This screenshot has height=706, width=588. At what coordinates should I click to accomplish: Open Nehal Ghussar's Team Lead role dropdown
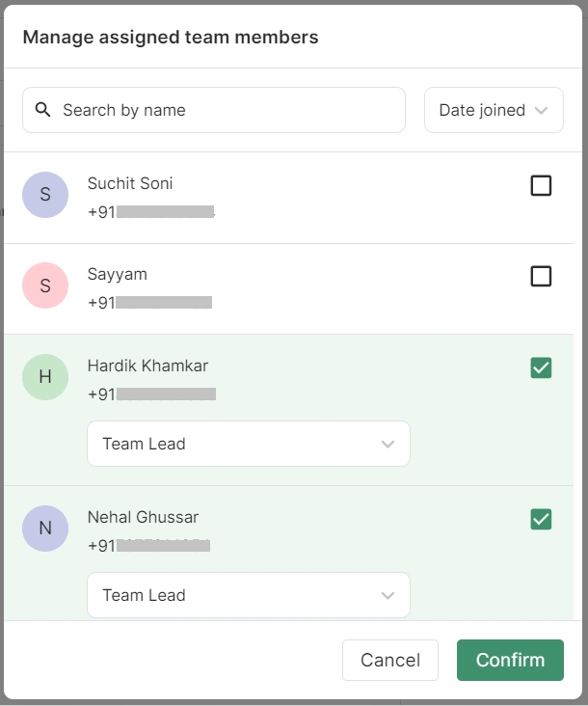249,595
